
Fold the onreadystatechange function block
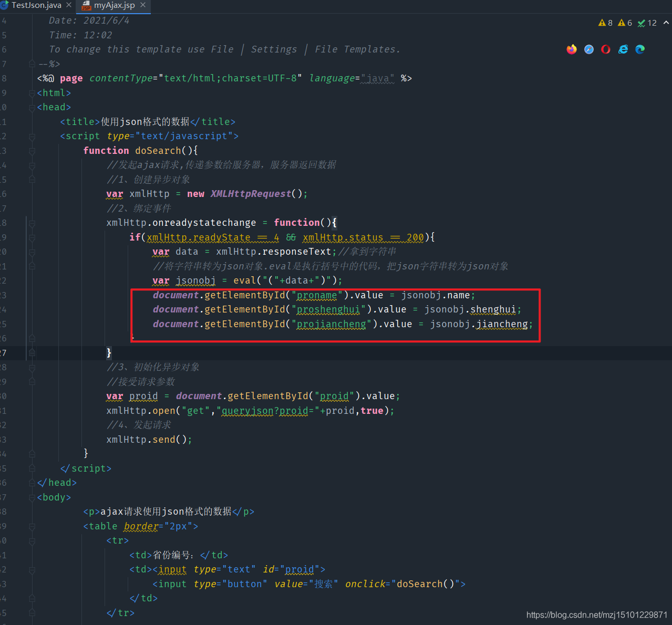[x=32, y=223]
